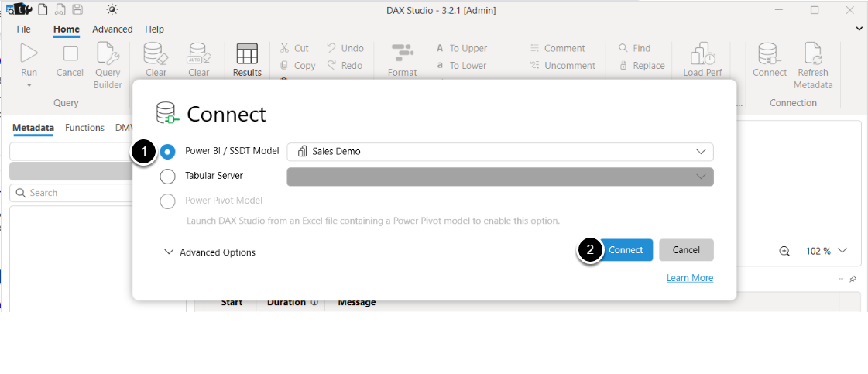Click the zoom magnifier icon near 102 %
This screenshot has width=868, height=374.
(x=784, y=251)
